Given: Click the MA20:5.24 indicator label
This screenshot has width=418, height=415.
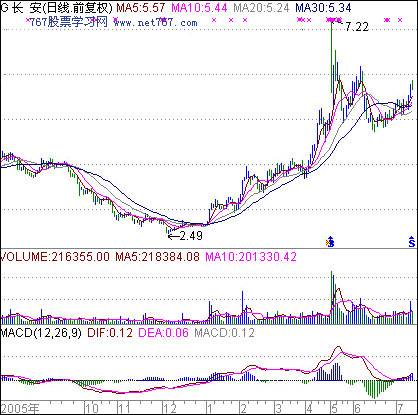Looking at the screenshot, I should [261, 8].
